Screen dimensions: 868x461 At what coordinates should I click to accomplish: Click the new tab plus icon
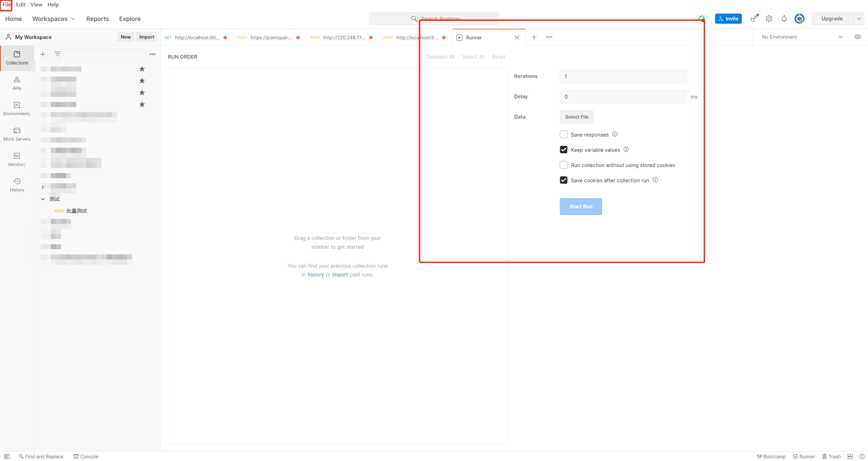pyautogui.click(x=534, y=37)
